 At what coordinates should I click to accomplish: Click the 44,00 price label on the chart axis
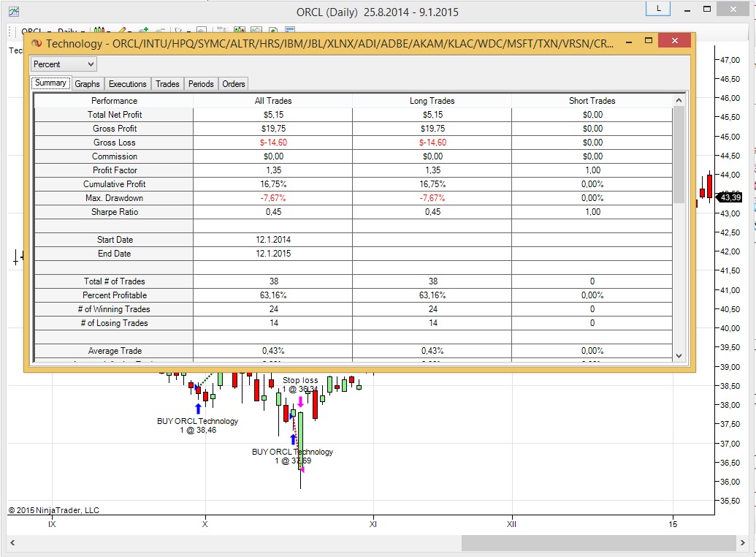pos(730,175)
